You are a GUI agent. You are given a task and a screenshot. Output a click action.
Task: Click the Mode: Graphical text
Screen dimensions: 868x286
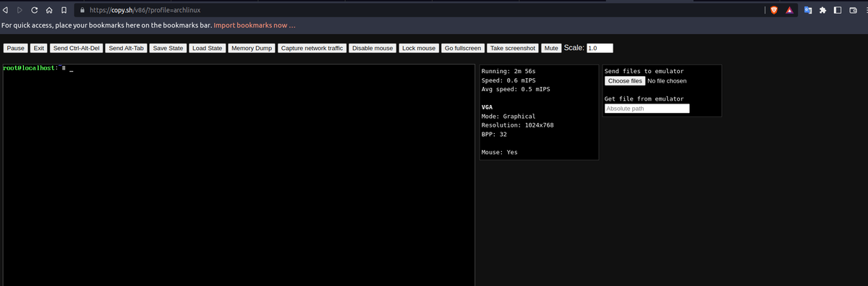[x=508, y=117]
